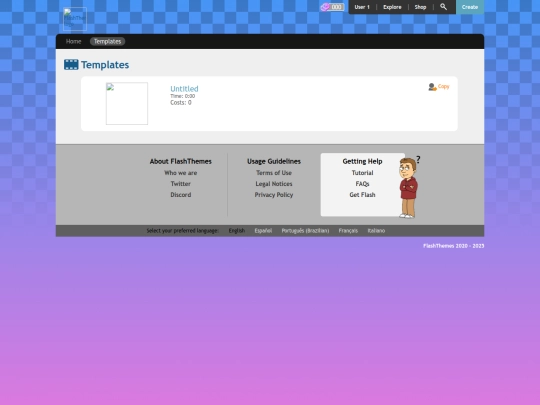Select English language
This screenshot has width=540, height=405.
coord(237,231)
